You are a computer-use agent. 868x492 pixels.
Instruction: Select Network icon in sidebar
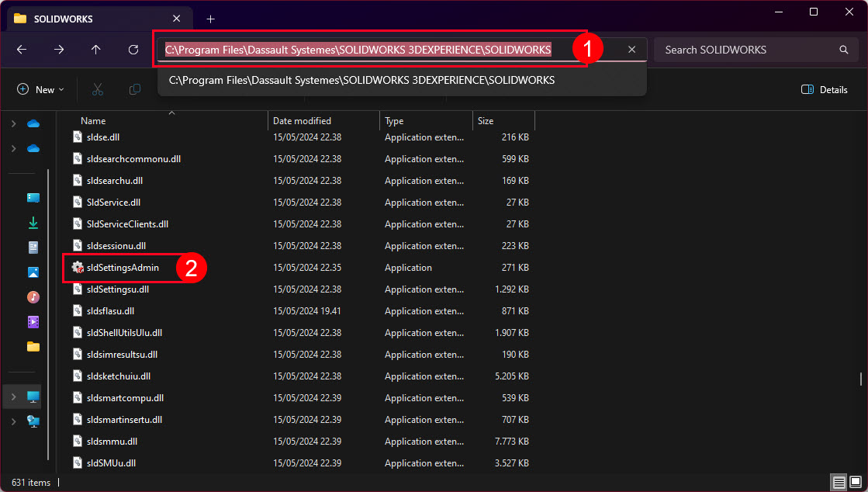pos(33,421)
